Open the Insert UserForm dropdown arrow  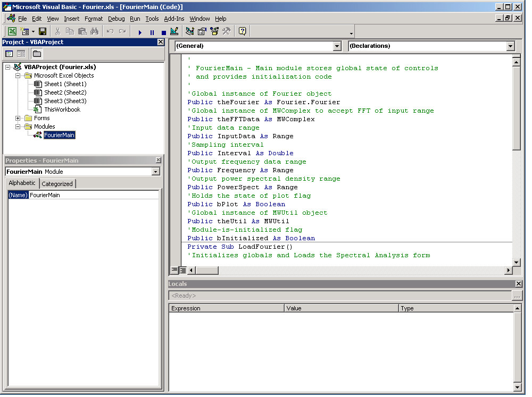click(x=33, y=31)
